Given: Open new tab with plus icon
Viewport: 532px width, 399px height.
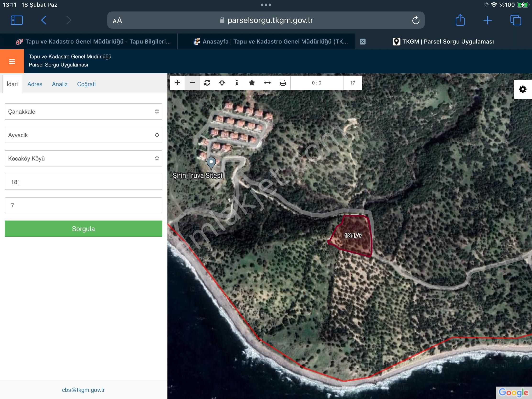Looking at the screenshot, I should [488, 20].
